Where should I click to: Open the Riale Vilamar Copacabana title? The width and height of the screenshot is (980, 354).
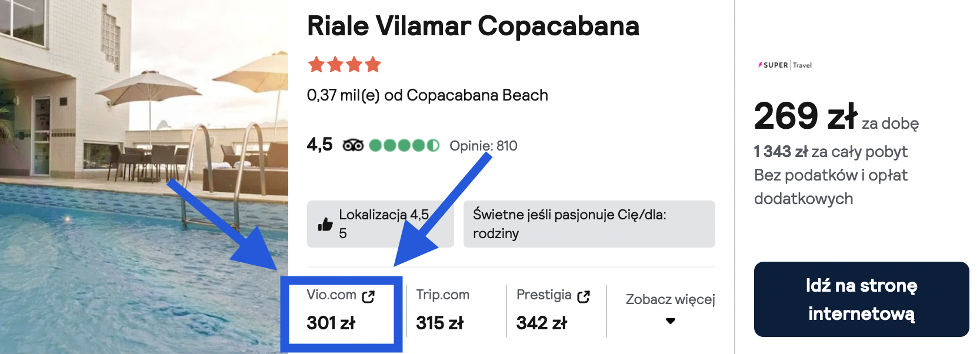[473, 26]
